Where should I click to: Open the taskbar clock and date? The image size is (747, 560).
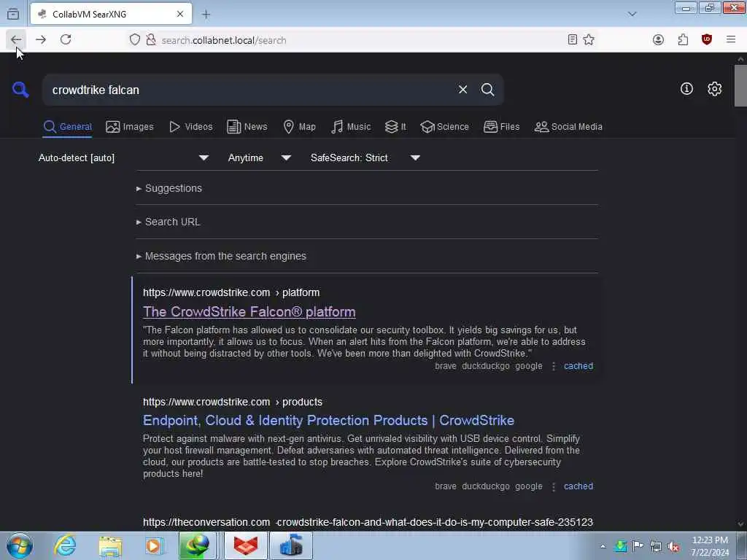pyautogui.click(x=710, y=546)
